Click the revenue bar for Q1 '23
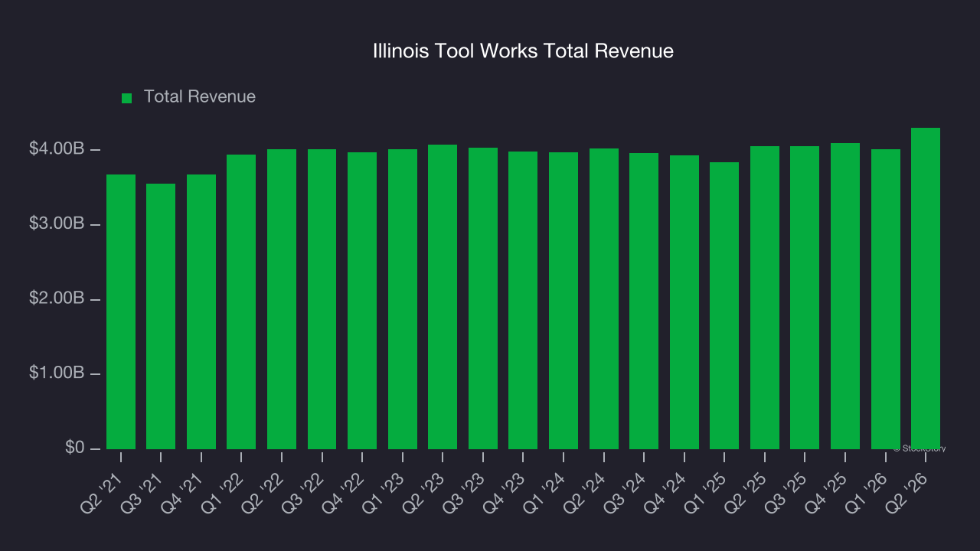The height and width of the screenshot is (551, 980). pos(403,299)
